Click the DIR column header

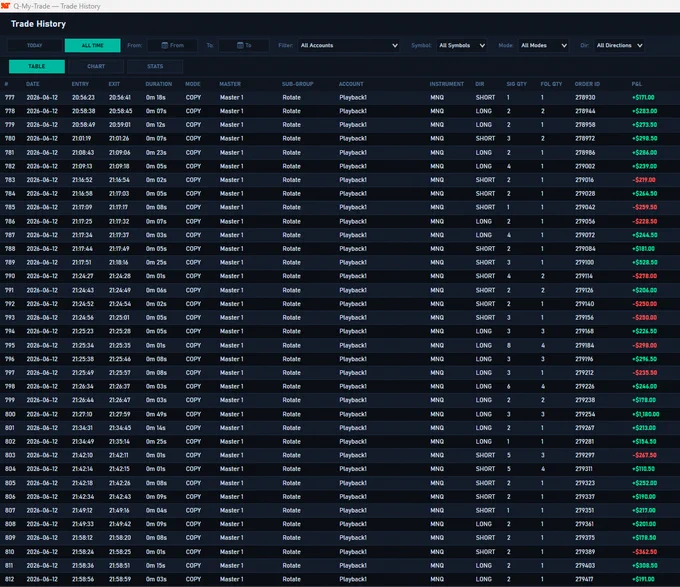click(480, 84)
